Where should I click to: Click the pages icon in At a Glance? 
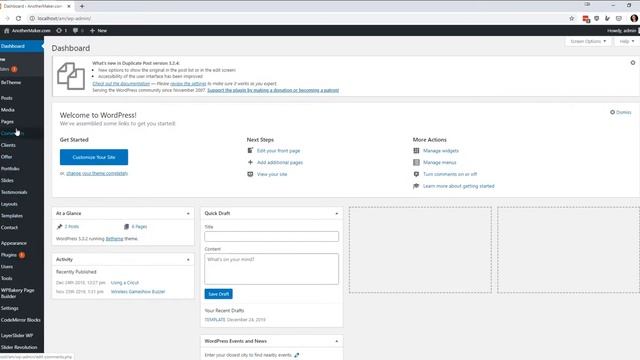point(127,227)
